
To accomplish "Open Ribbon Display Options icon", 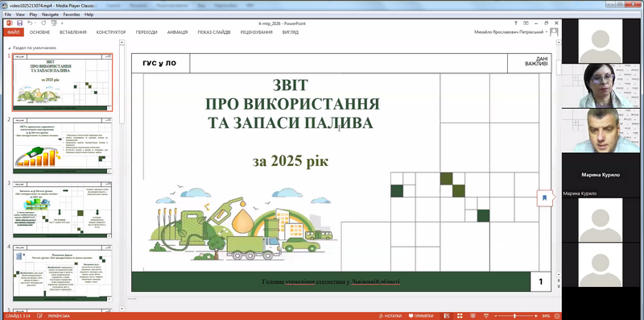I will tap(526, 23).
